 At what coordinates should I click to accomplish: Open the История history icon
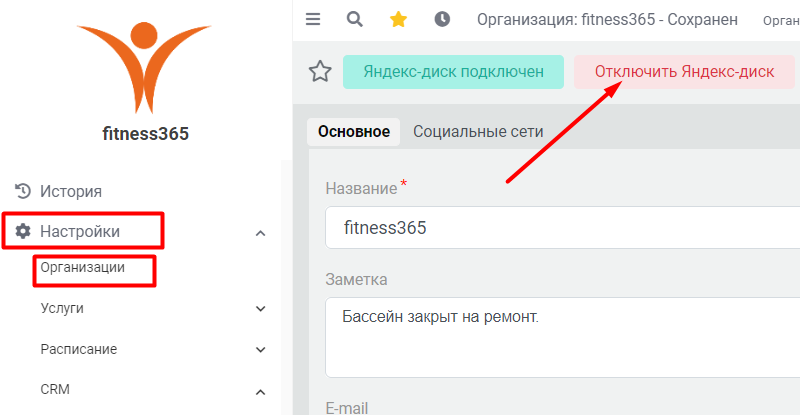(22, 191)
